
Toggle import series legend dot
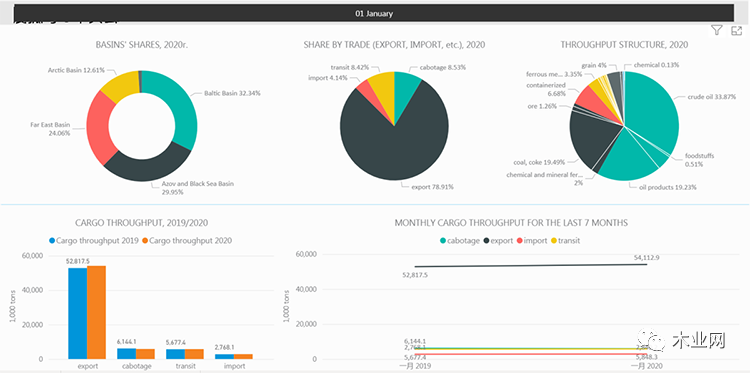click(520, 241)
